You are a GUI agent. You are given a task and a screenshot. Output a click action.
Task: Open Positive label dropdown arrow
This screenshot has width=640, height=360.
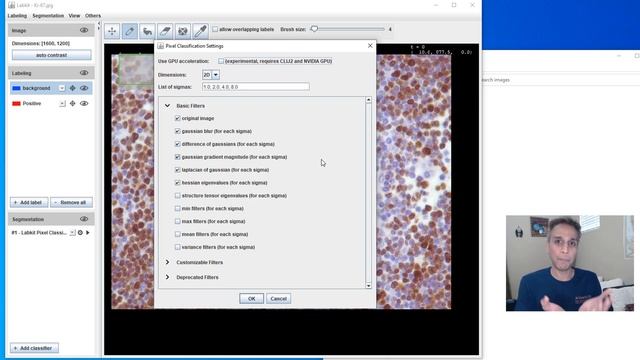pyautogui.click(x=62, y=104)
